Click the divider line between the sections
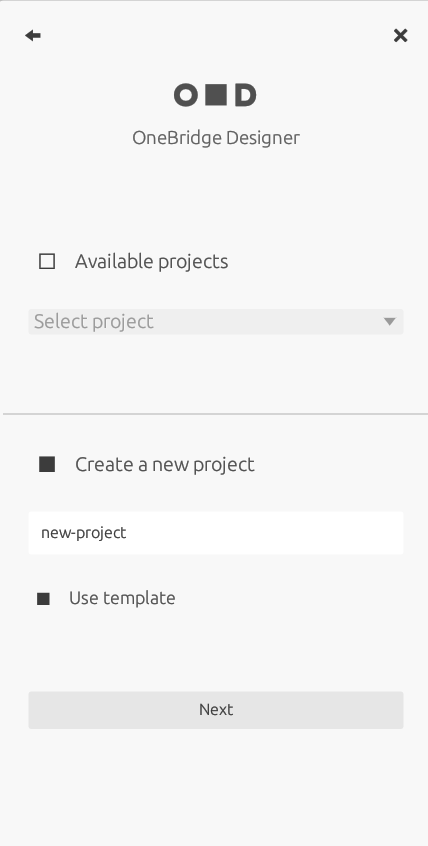Viewport: 428px width, 846px height. 216,414
